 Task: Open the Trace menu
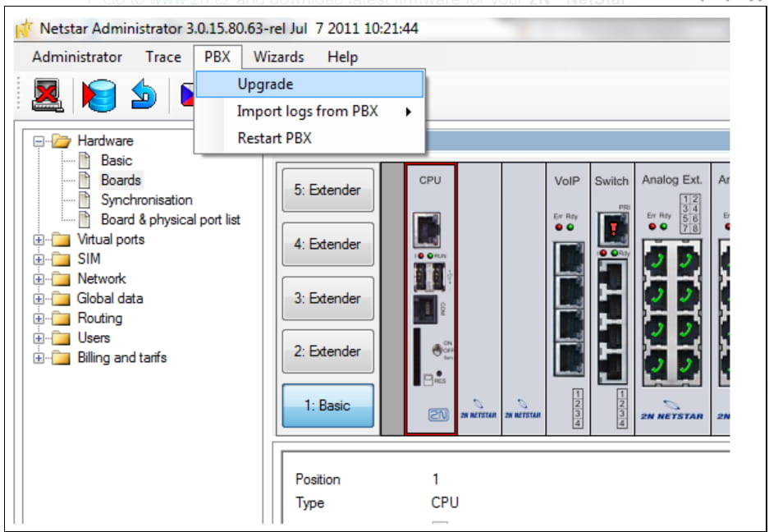[x=162, y=57]
